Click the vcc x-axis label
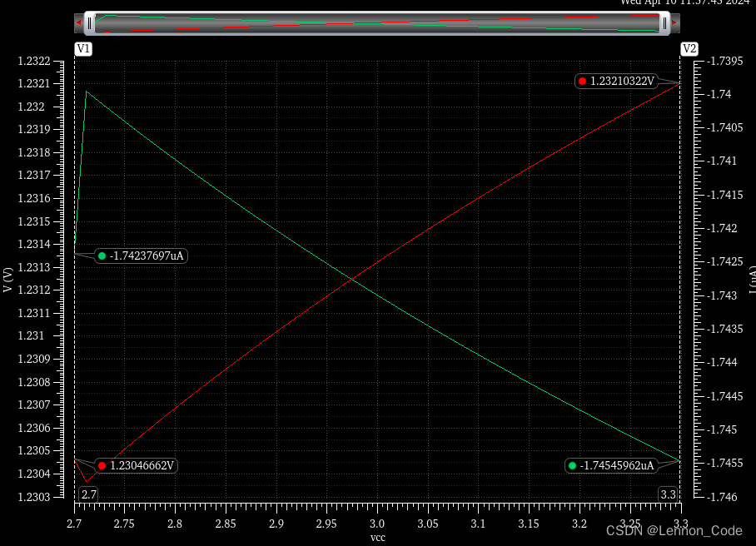This screenshot has width=756, height=546. [x=377, y=538]
